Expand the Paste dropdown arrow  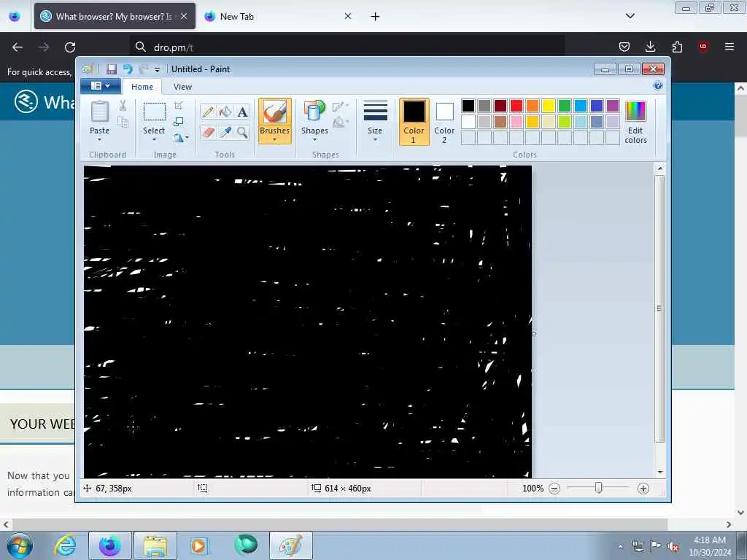[x=99, y=139]
